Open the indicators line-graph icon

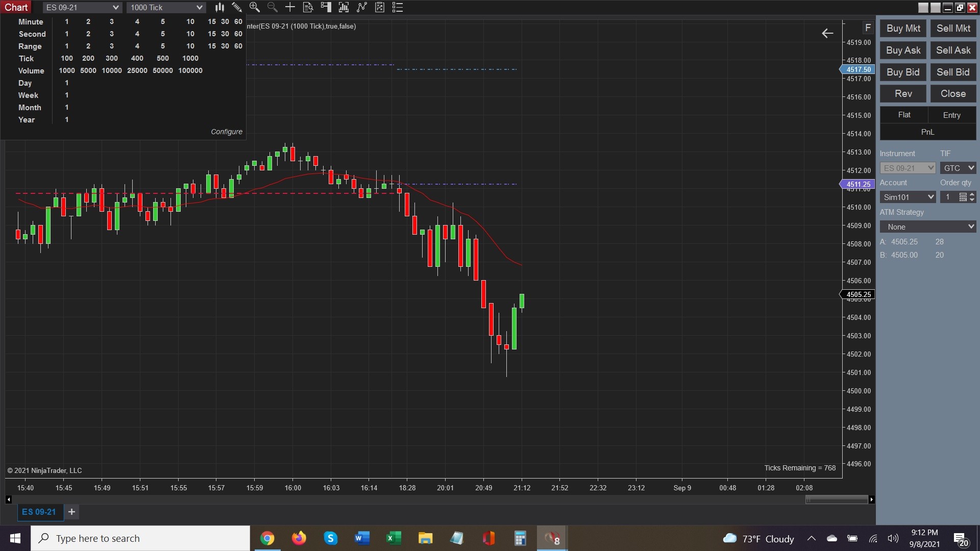click(x=362, y=7)
